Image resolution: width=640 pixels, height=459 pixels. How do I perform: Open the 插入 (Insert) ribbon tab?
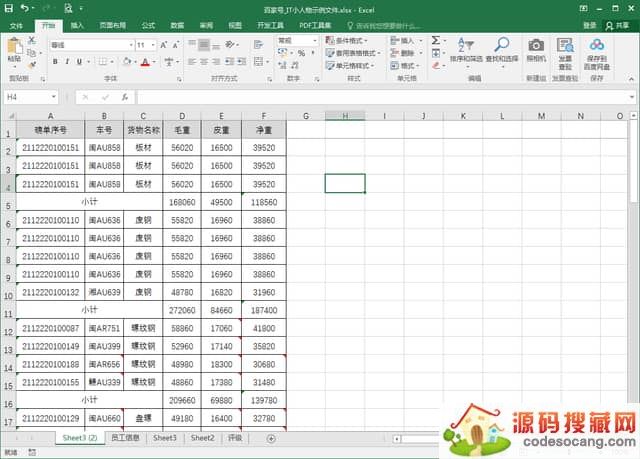pyautogui.click(x=77, y=24)
